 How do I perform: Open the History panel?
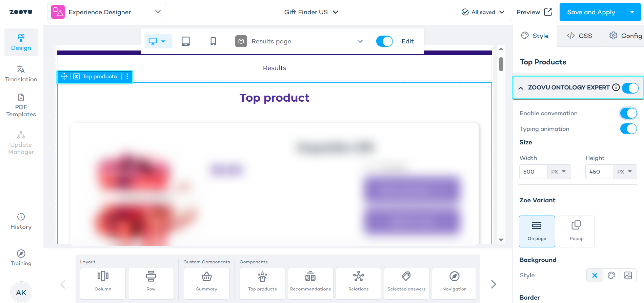(21, 221)
